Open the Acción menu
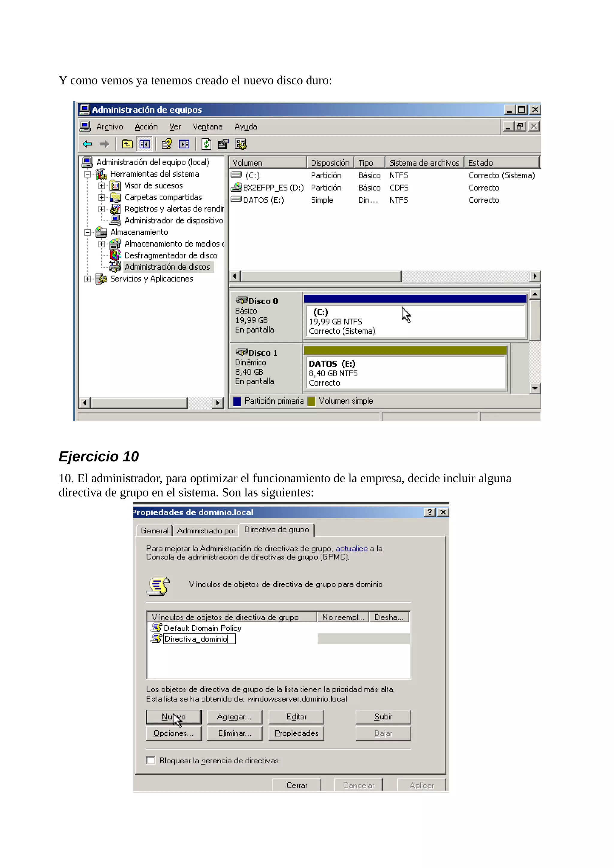Screen dimensions: 614x868 146,127
